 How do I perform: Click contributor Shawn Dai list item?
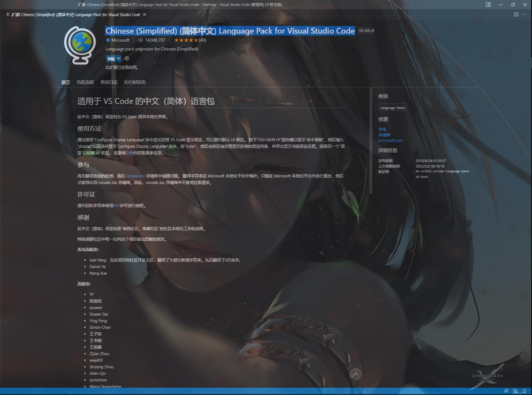coord(98,314)
